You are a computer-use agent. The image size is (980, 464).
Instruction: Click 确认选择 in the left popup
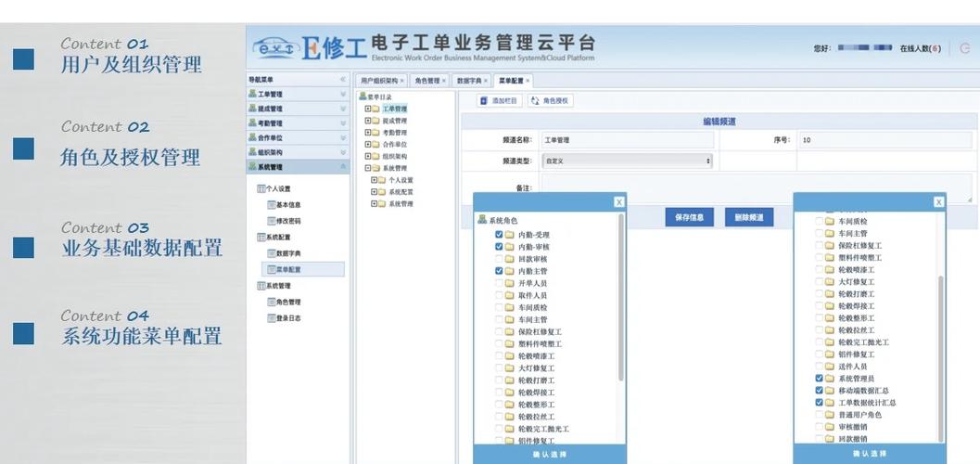(x=550, y=455)
